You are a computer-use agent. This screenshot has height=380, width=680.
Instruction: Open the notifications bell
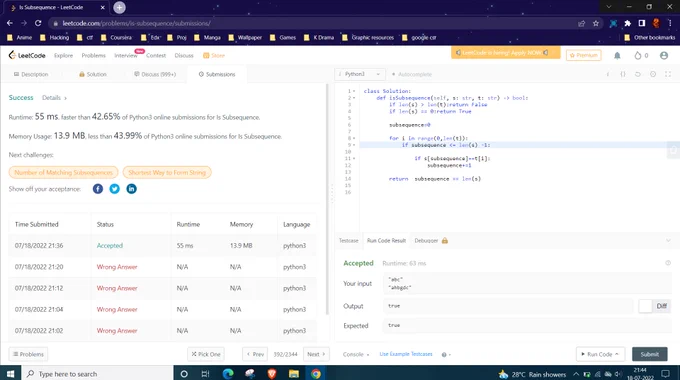click(617, 56)
